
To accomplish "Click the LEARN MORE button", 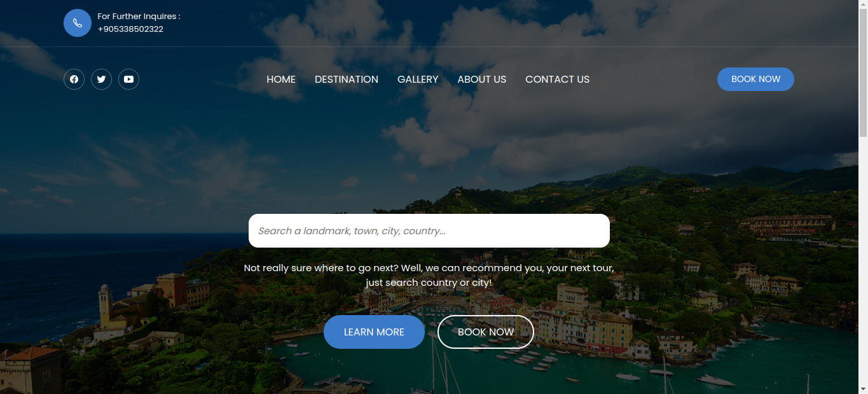I will click(374, 332).
